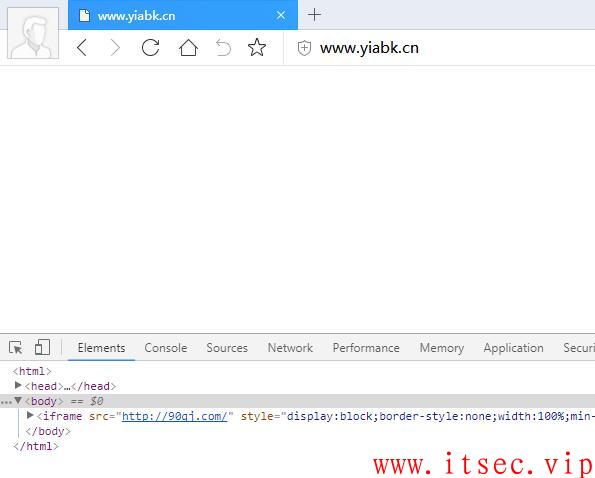Click the shield security icon

(304, 48)
